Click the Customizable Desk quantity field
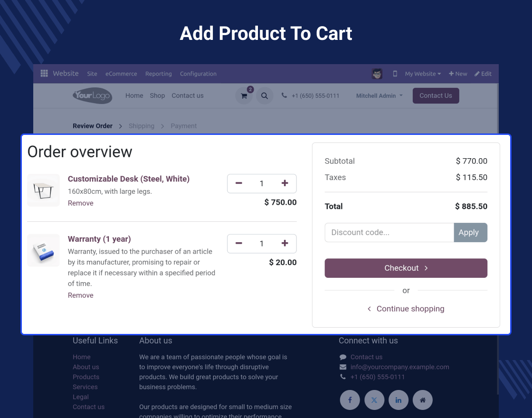The image size is (532, 418). pos(262,183)
